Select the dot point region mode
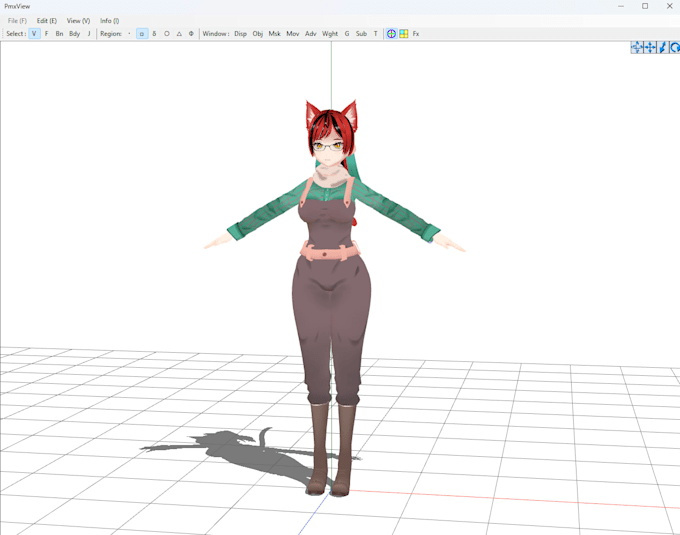680x535 pixels. (x=129, y=34)
